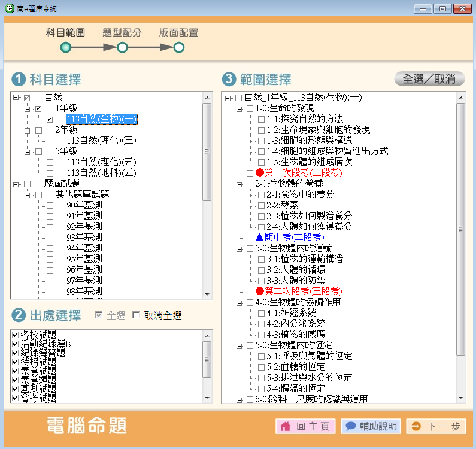This screenshot has height=449, width=476.
Task: Go to next step with 下一步
Action: coord(435,426)
